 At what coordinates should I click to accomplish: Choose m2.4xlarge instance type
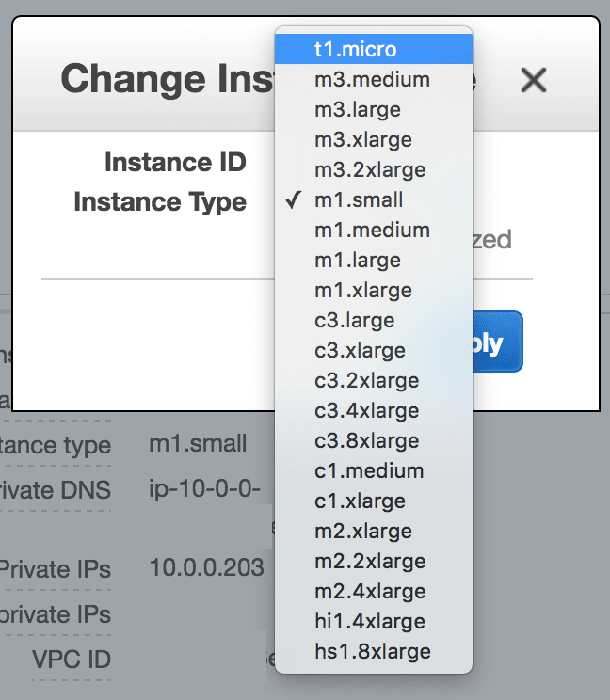coord(372,591)
